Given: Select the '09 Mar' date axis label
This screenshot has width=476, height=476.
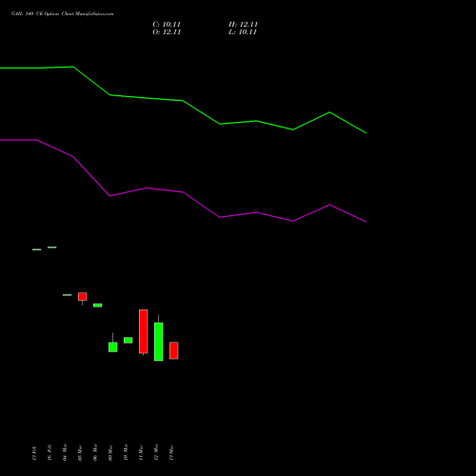Looking at the screenshot, I should tap(110, 452).
